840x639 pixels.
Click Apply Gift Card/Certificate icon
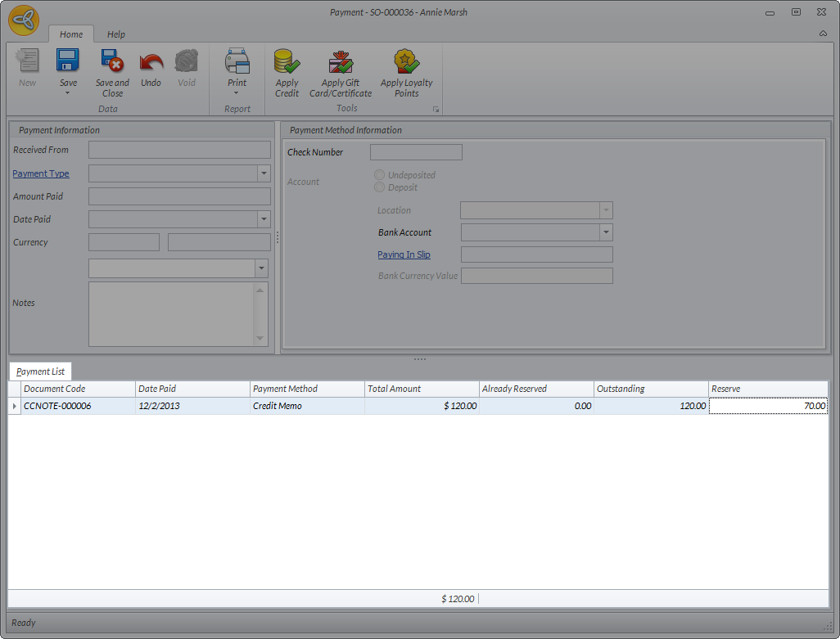(x=341, y=62)
